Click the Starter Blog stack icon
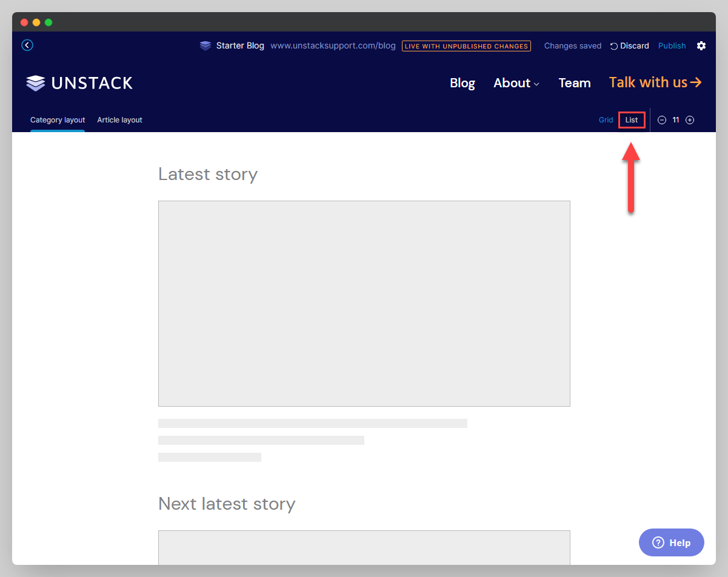This screenshot has width=728, height=577. [205, 46]
